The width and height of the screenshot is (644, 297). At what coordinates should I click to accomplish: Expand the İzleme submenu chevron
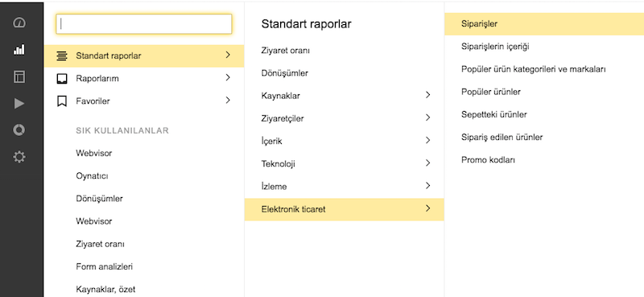(428, 186)
